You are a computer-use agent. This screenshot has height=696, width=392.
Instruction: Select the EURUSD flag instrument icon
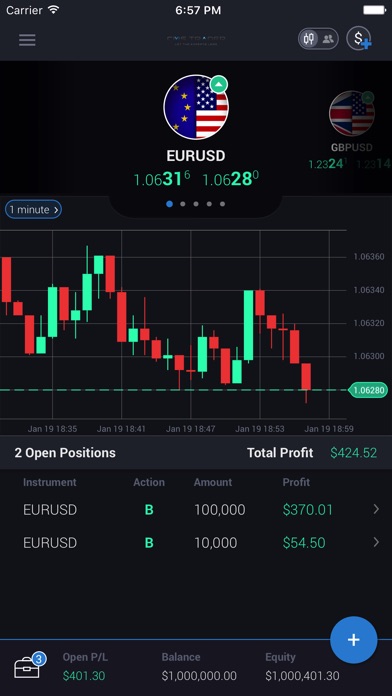(196, 107)
